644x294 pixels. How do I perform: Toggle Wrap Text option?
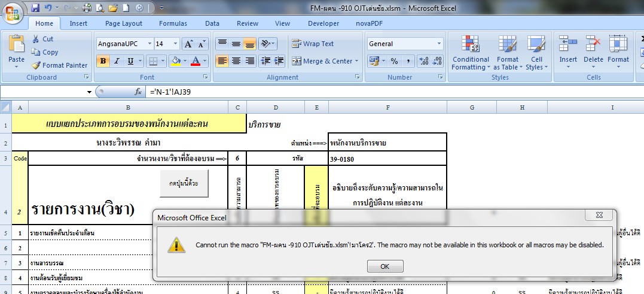click(x=313, y=44)
